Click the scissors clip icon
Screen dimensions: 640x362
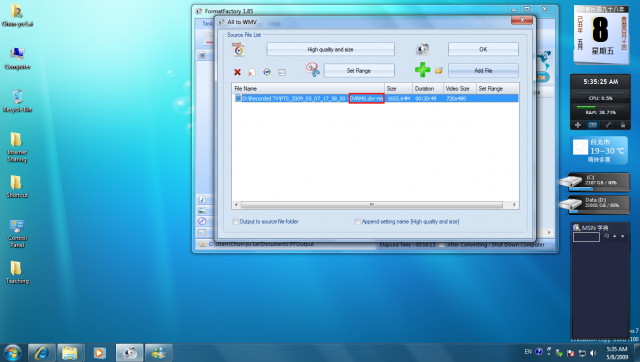(x=313, y=70)
